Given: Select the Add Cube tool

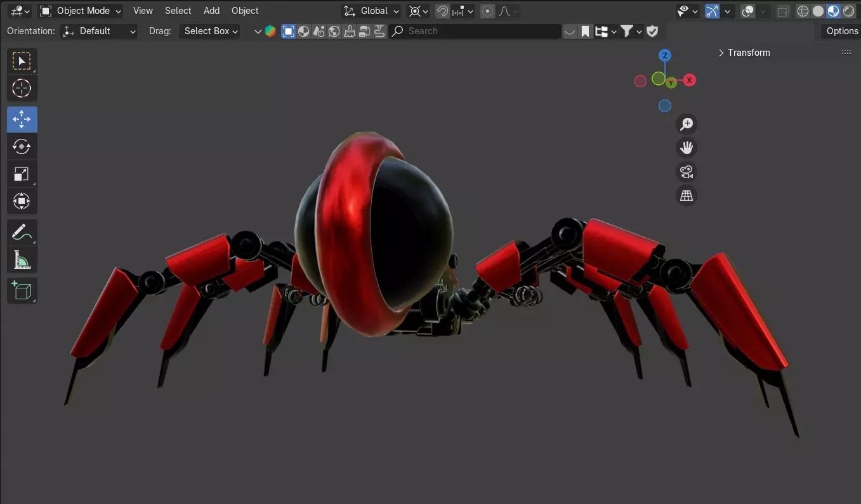Looking at the screenshot, I should pyautogui.click(x=22, y=290).
